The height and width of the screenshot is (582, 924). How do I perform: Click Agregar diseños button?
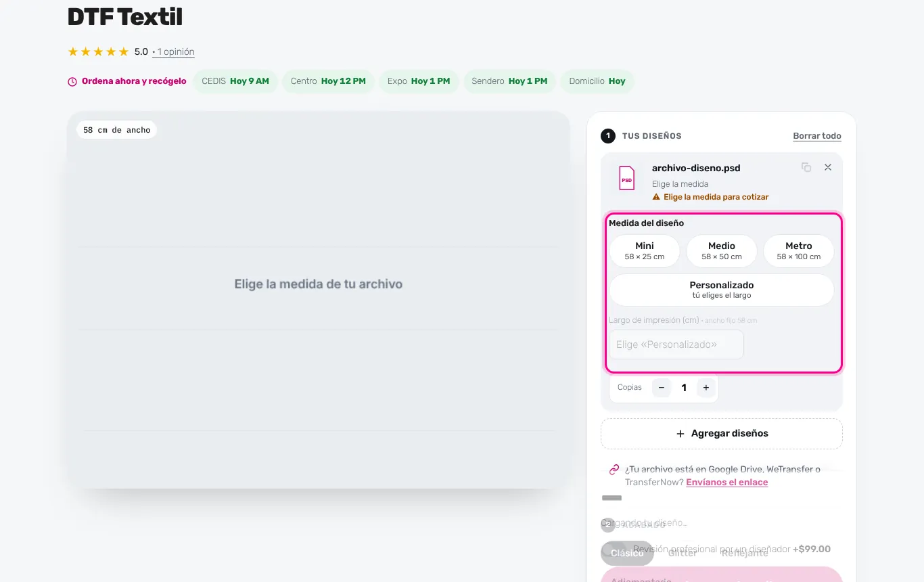722,434
